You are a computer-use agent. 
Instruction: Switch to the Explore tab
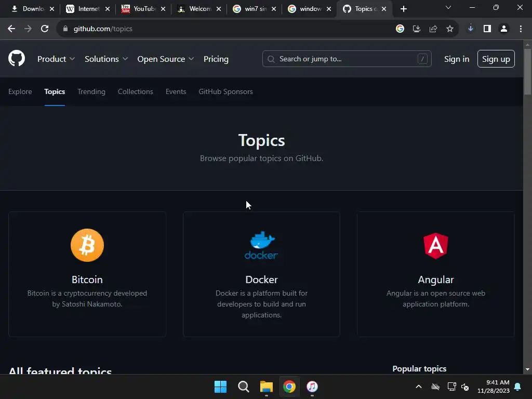(x=20, y=91)
